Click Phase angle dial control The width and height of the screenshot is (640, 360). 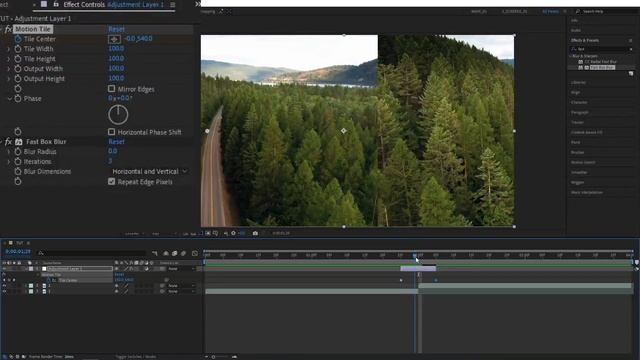tap(118, 114)
